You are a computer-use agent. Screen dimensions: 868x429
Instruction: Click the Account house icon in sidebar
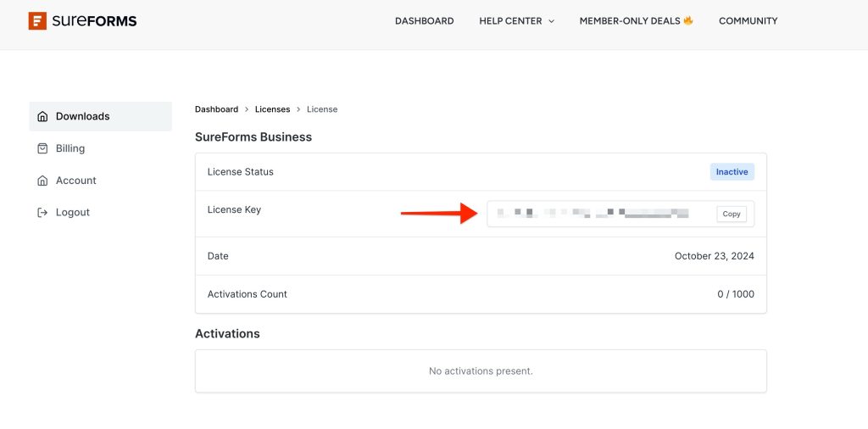coord(42,181)
